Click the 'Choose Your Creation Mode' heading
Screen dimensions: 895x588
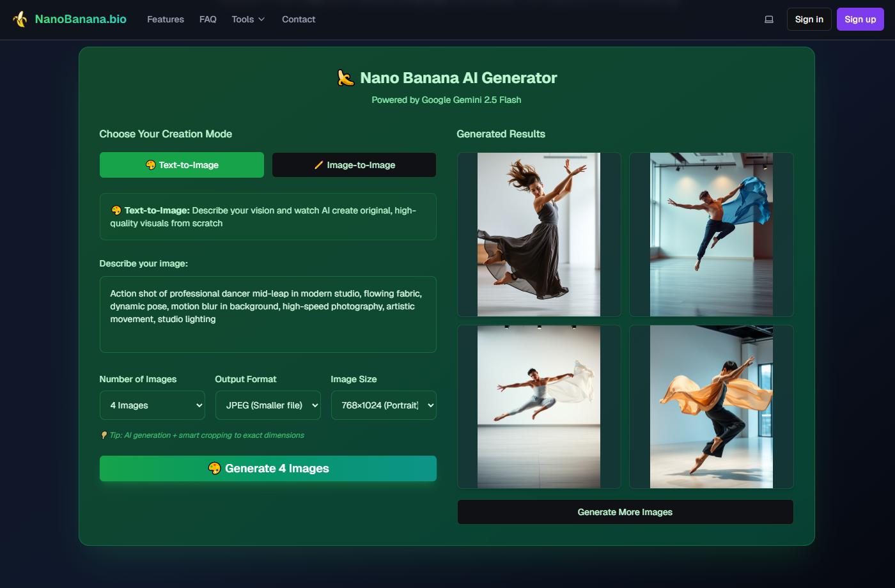pyautogui.click(x=166, y=134)
